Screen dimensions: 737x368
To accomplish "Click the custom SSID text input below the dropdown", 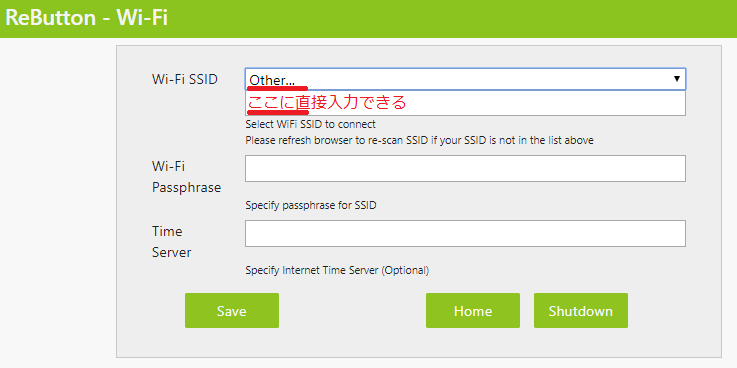I will coord(465,103).
